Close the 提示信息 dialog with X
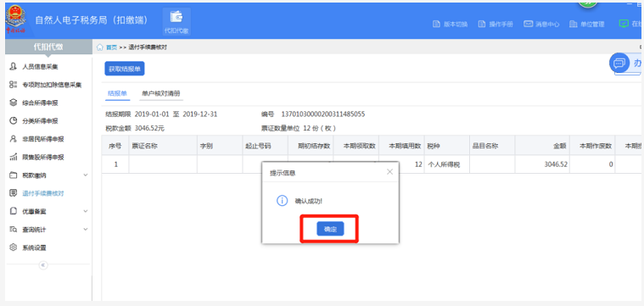This screenshot has height=306, width=644. tap(389, 172)
